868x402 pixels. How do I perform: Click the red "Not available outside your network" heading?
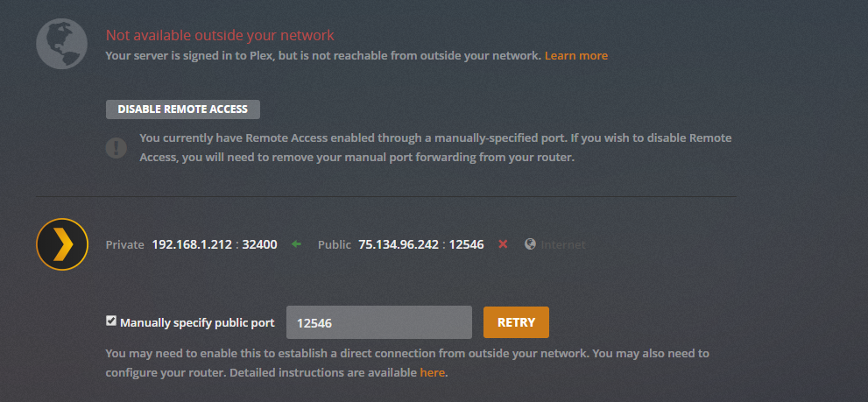[x=220, y=35]
